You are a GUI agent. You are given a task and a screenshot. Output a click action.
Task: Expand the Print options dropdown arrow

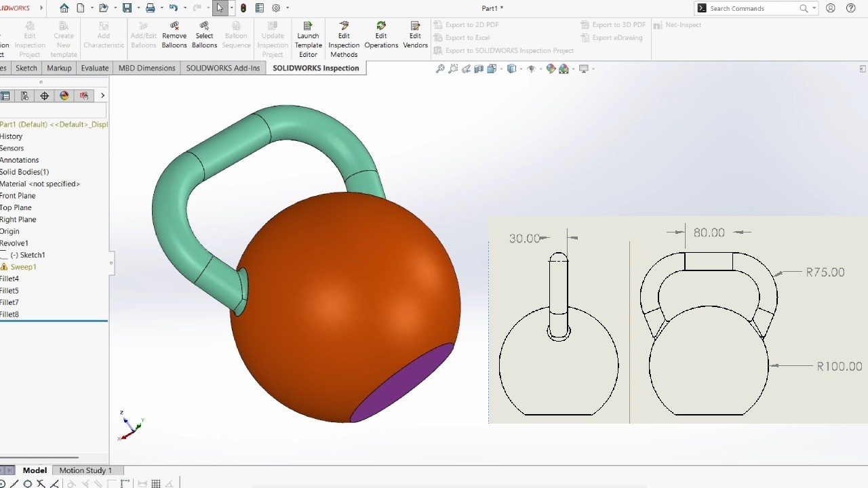point(161,8)
